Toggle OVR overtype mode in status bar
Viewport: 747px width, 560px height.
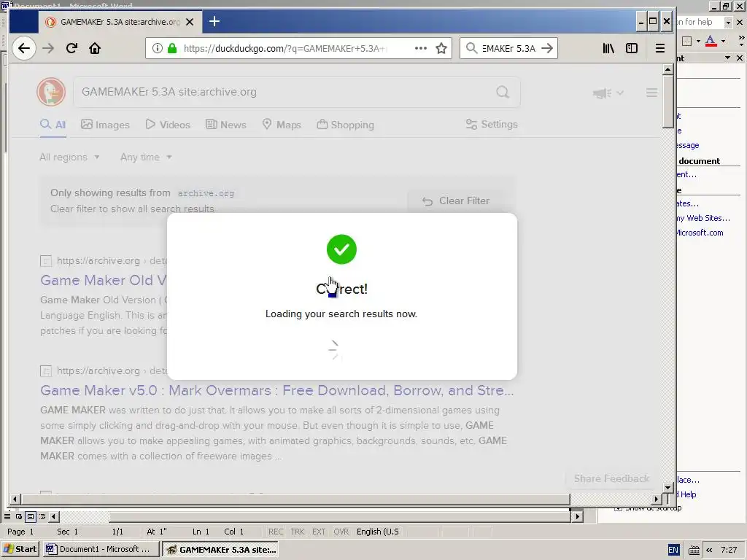pyautogui.click(x=341, y=532)
